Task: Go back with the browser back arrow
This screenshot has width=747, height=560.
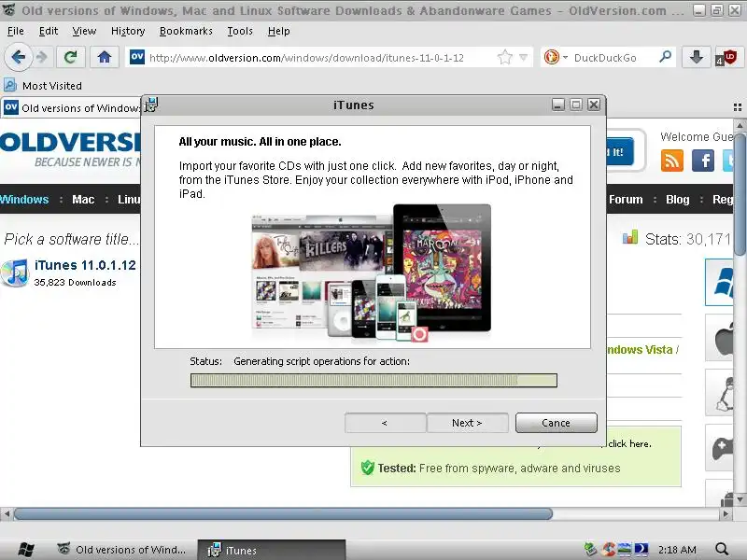Action: coord(18,57)
